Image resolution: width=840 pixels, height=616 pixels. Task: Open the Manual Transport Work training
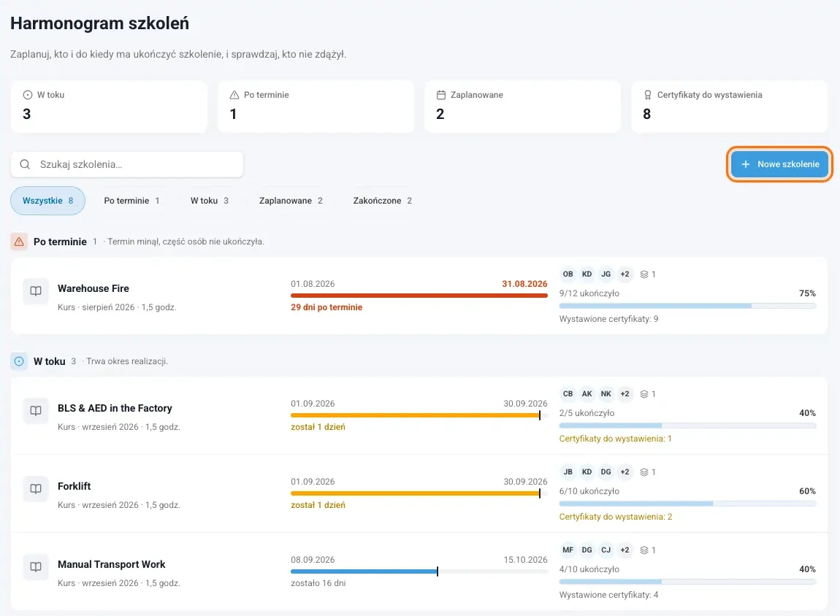pyautogui.click(x=112, y=565)
